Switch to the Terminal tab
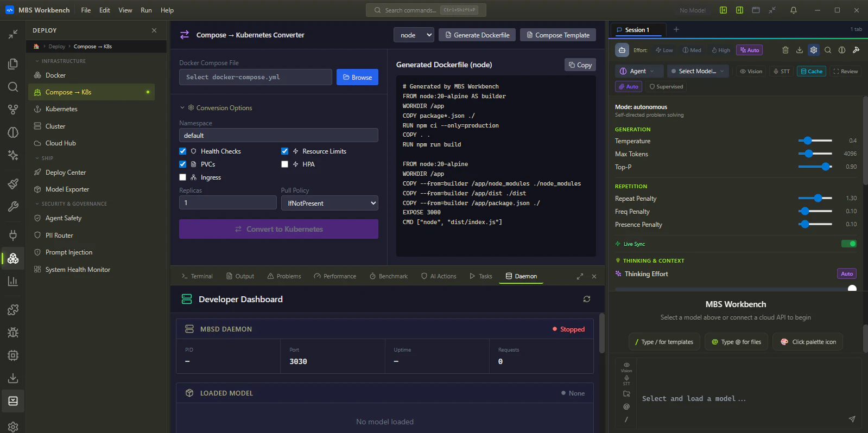 tap(197, 276)
